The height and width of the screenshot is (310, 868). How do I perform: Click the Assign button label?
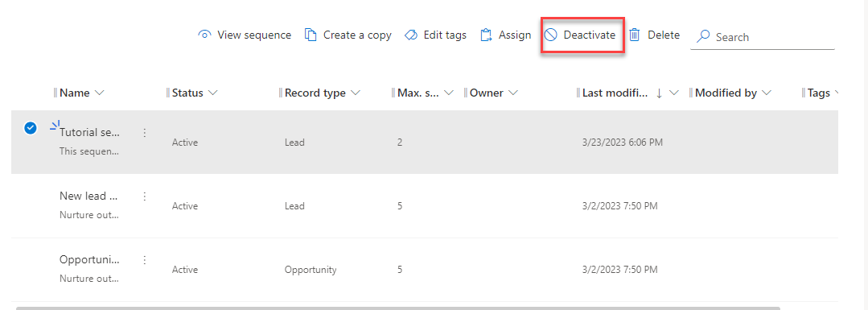pyautogui.click(x=515, y=35)
